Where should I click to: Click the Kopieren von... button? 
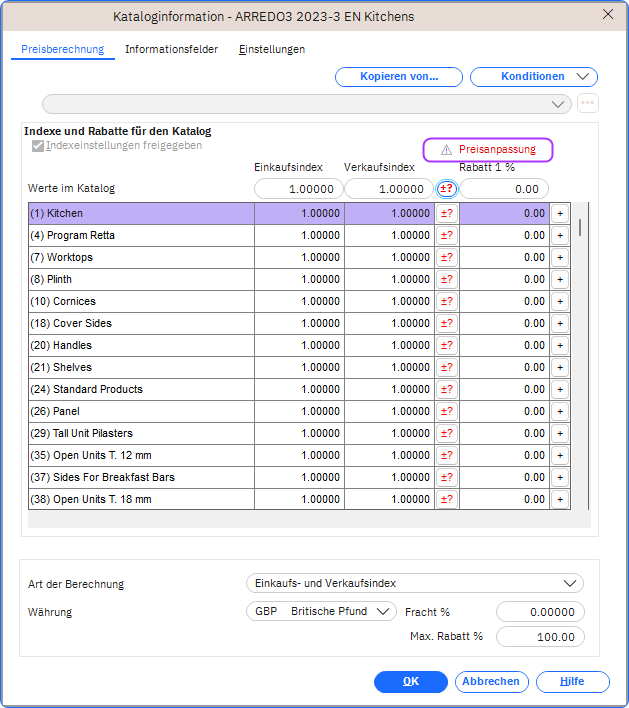click(x=398, y=77)
